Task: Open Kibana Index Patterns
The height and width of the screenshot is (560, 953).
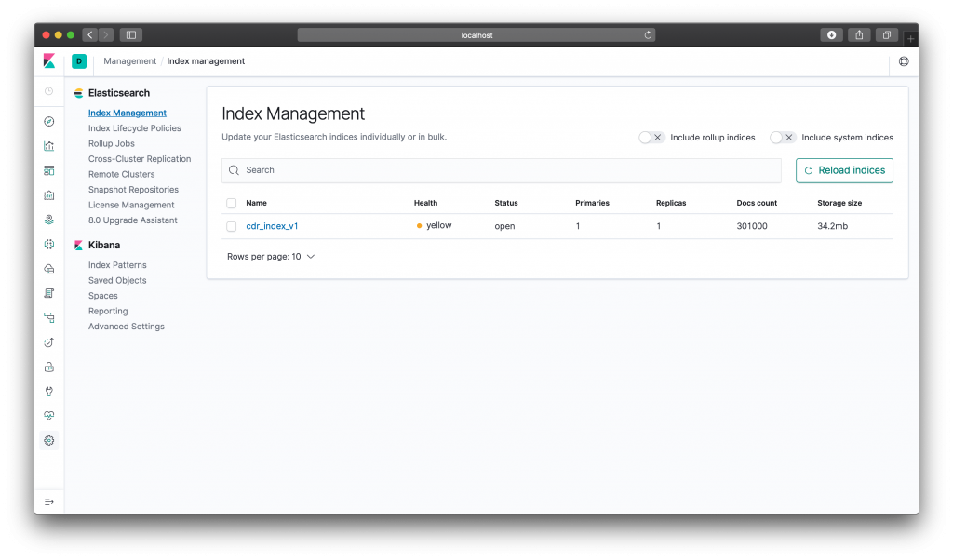Action: click(x=117, y=265)
